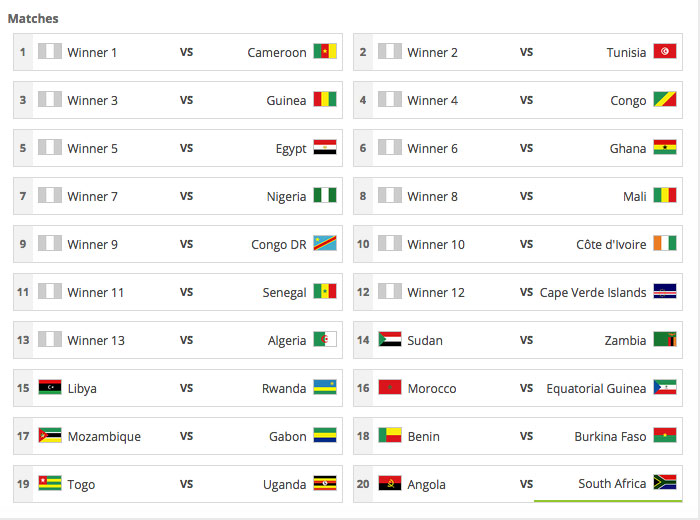Screen dimensions: 700x520
Task: Open the Cape Verde Islands team link
Action: (593, 292)
